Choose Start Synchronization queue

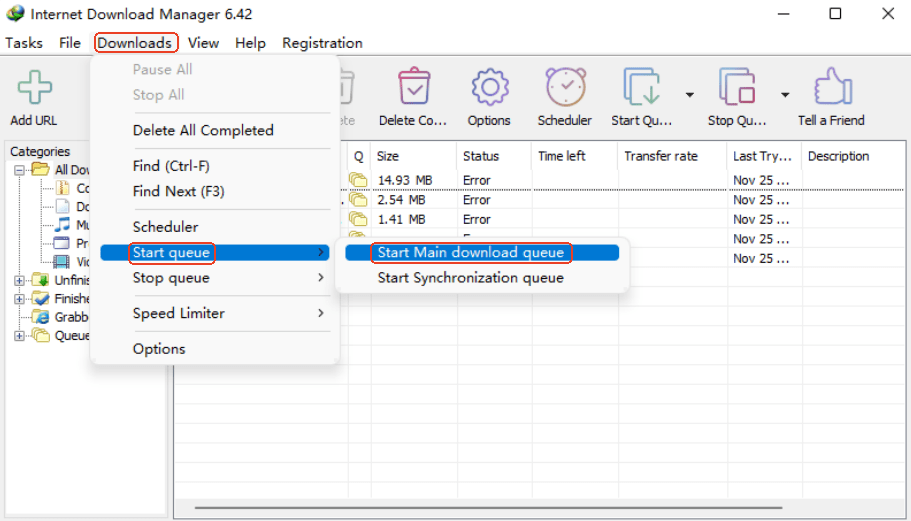coord(470,278)
